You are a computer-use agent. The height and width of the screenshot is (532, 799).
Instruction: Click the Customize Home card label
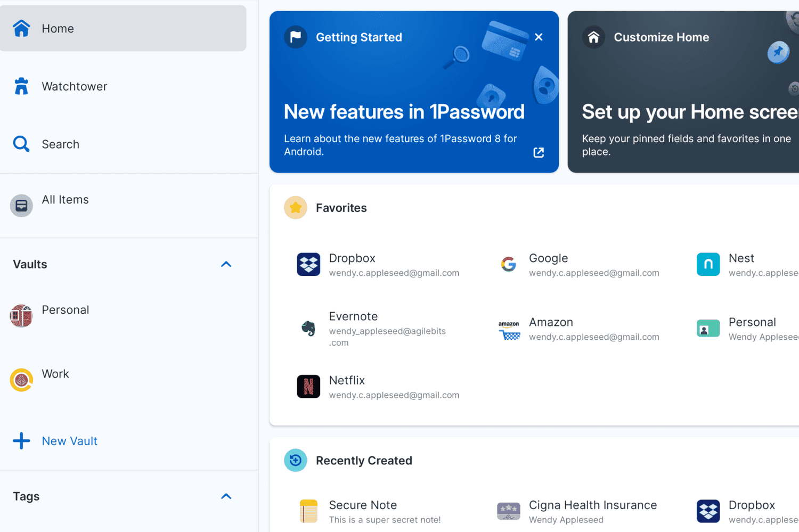click(662, 37)
